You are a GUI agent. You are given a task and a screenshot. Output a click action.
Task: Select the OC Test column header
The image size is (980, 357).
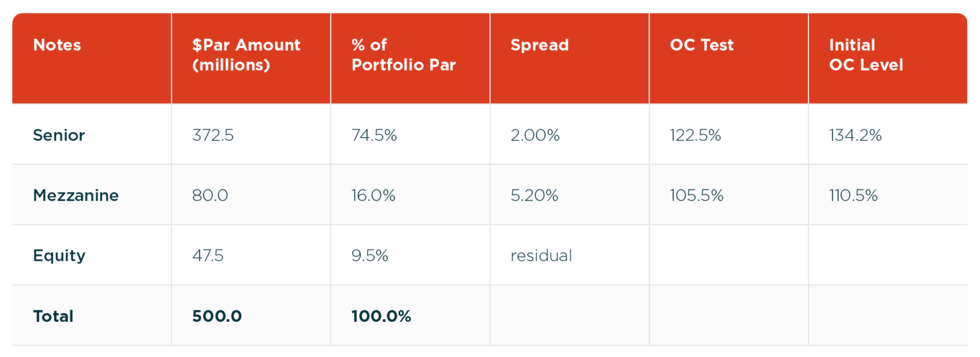coord(701,45)
